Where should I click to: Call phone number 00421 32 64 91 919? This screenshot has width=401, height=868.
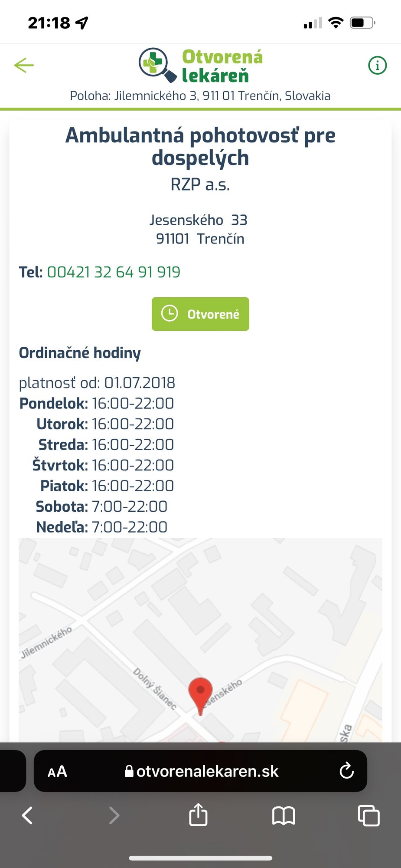[114, 272]
